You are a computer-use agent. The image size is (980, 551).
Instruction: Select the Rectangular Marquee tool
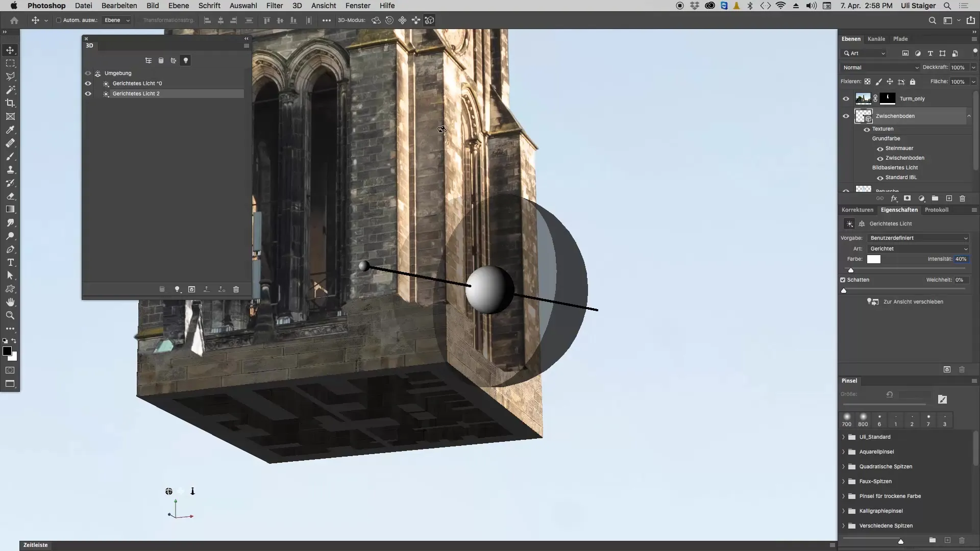[10, 63]
